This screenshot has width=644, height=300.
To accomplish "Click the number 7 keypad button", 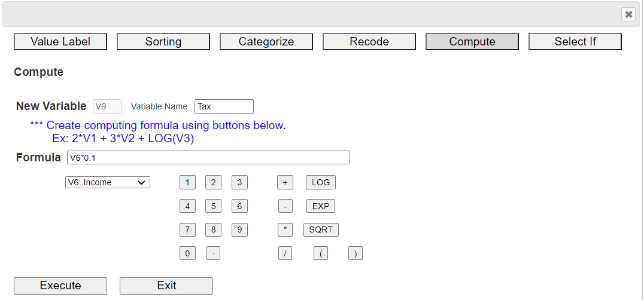I will (187, 230).
